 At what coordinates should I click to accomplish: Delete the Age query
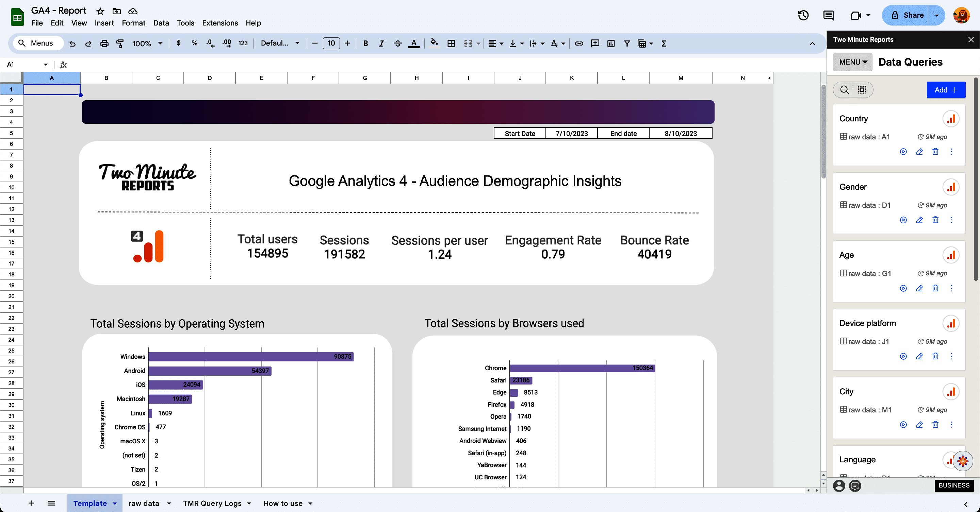tap(935, 288)
